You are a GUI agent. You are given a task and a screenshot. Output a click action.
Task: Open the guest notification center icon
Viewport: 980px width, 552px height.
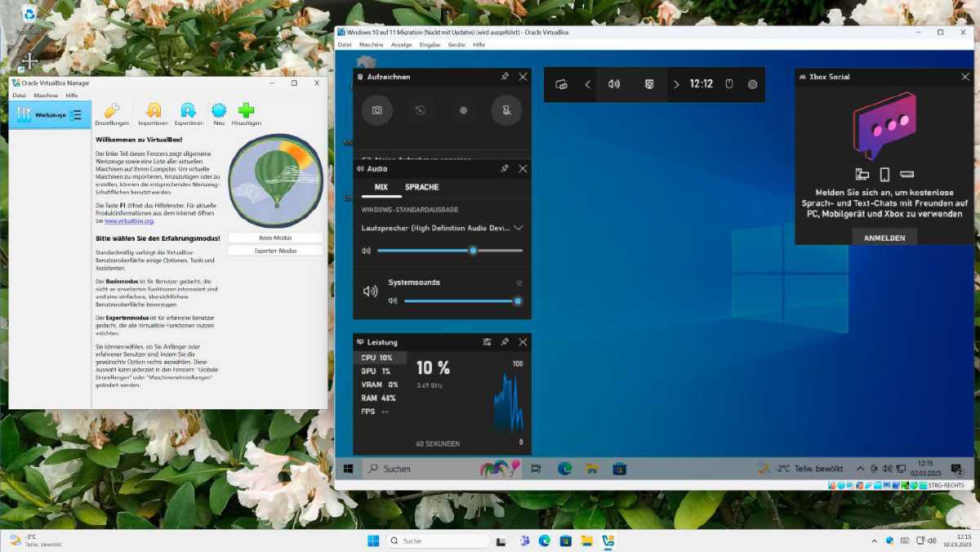(x=955, y=469)
